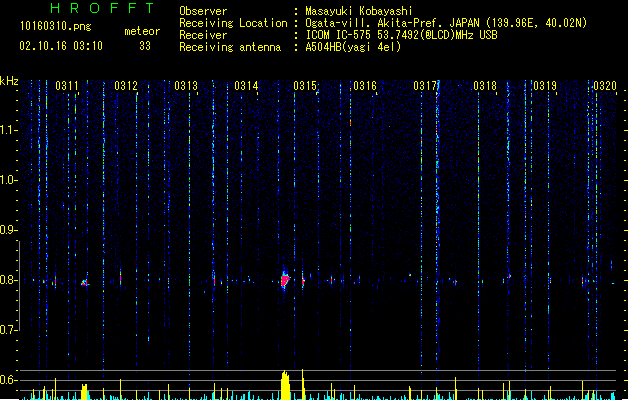Click time marker 0311
Viewport: 629px width, 400px height.
point(67,86)
